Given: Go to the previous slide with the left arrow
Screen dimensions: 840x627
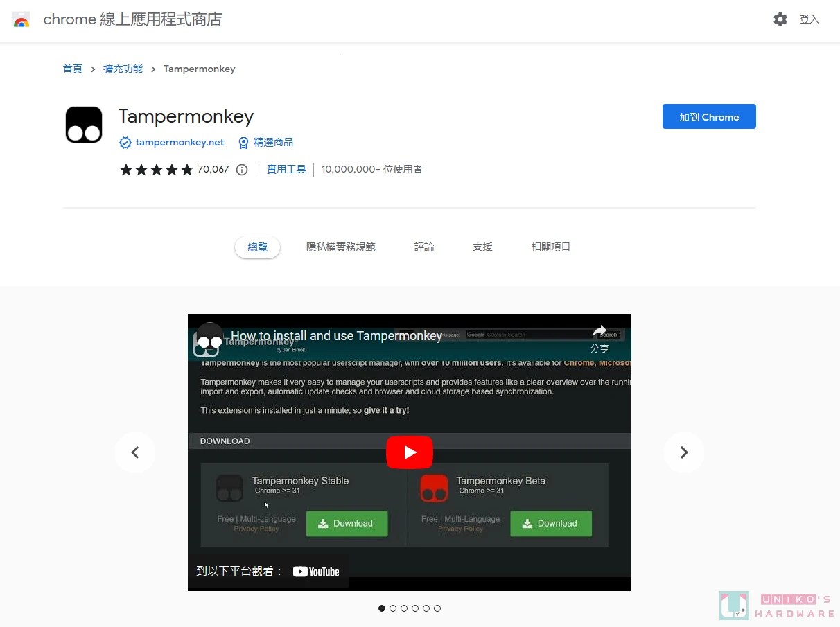Looking at the screenshot, I should pos(135,452).
